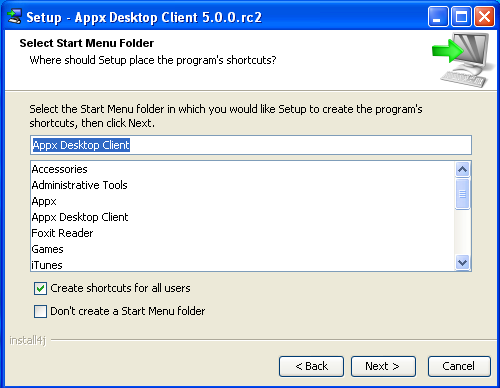Click the folder list scroll up arrow

[x=462, y=170]
